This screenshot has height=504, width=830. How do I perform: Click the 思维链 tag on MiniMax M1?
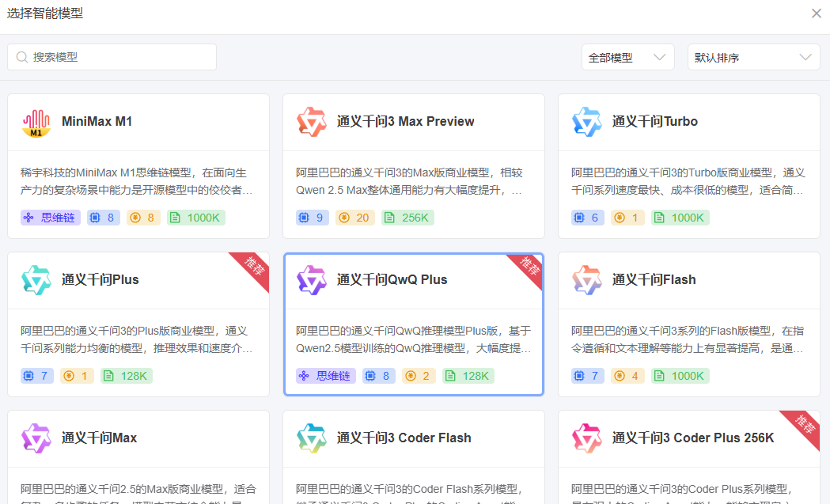pos(51,218)
